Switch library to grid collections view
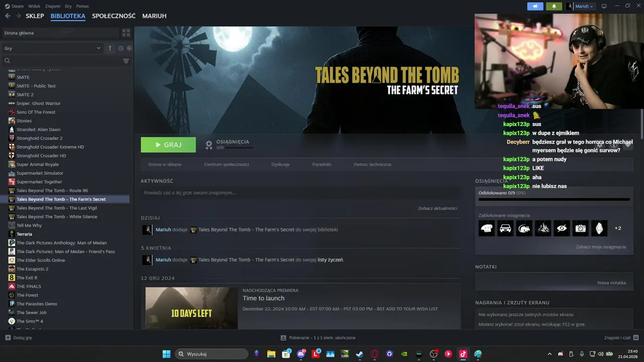The image size is (644, 362). coord(126,33)
